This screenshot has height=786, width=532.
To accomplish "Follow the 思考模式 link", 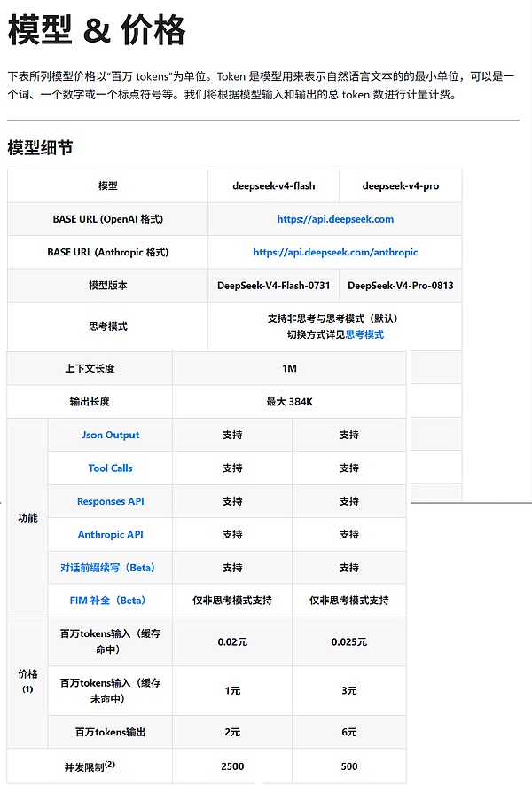I will [364, 334].
